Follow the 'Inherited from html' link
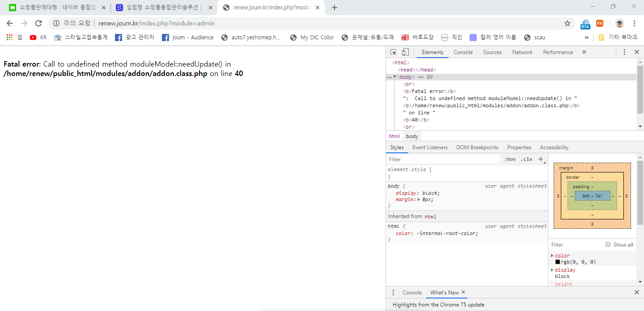644x311 pixels. point(430,217)
